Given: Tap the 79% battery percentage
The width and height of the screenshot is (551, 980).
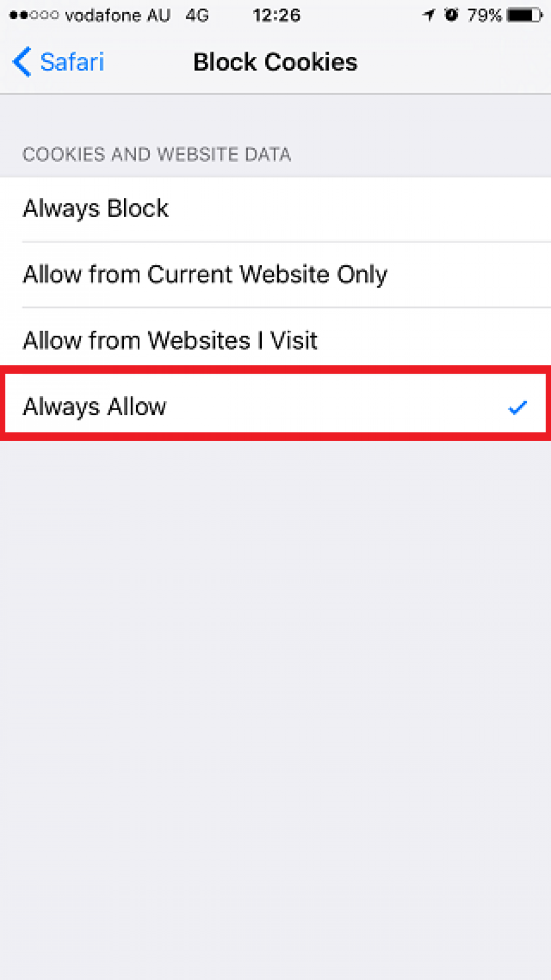Looking at the screenshot, I should click(x=484, y=15).
